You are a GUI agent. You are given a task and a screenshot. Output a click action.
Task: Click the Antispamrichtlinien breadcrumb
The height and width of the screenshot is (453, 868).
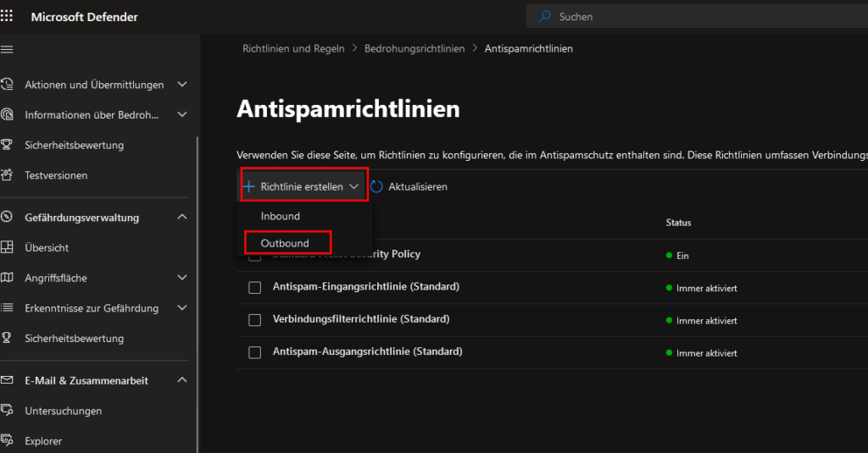tap(529, 48)
